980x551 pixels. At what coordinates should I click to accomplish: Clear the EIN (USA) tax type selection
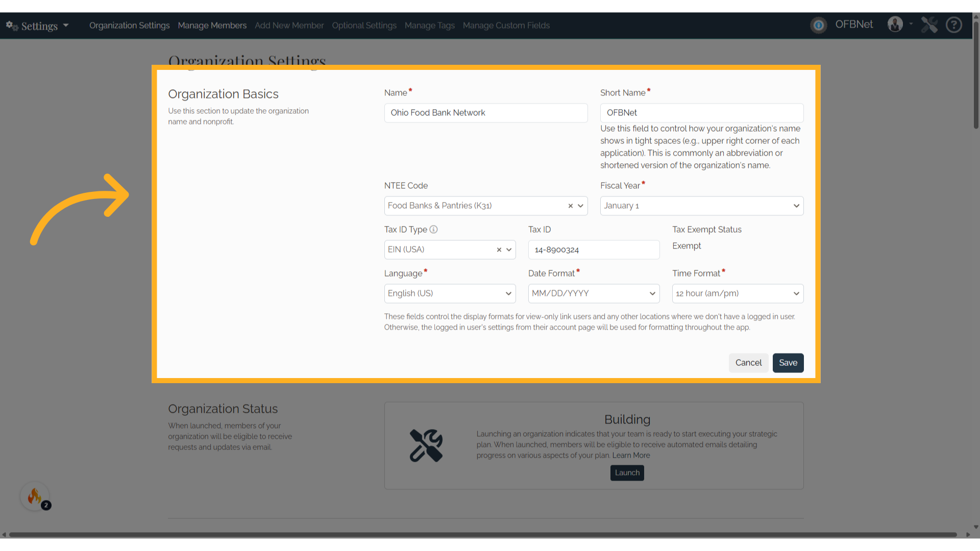point(499,250)
